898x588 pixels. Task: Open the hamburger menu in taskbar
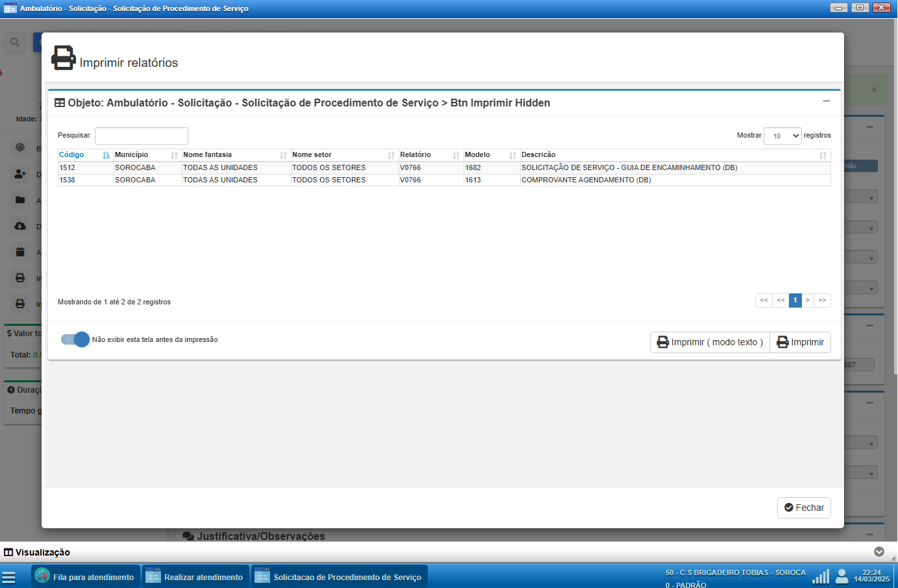(8, 577)
